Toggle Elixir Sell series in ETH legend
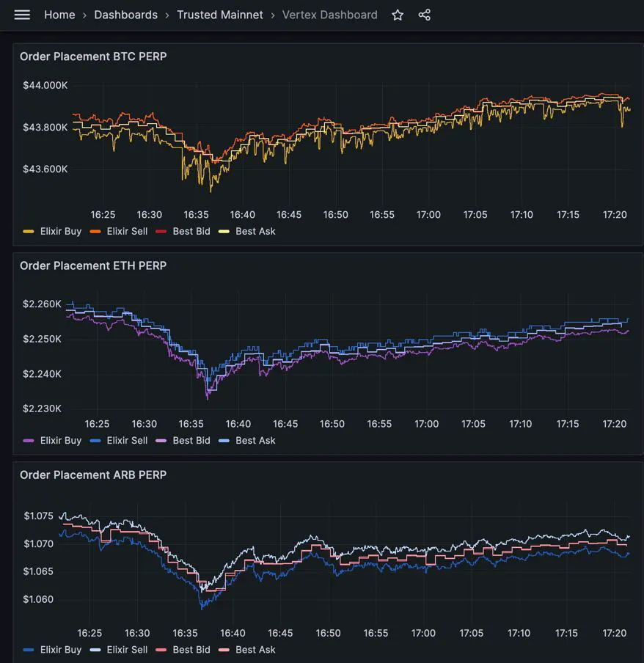 point(127,441)
